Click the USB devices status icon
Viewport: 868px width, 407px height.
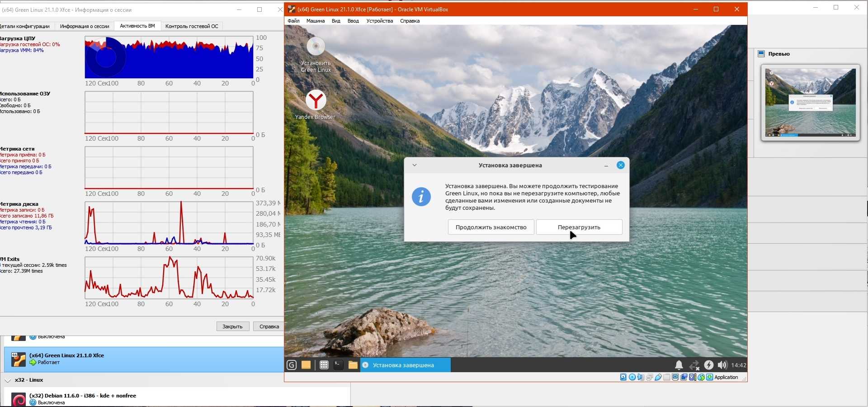coord(658,377)
